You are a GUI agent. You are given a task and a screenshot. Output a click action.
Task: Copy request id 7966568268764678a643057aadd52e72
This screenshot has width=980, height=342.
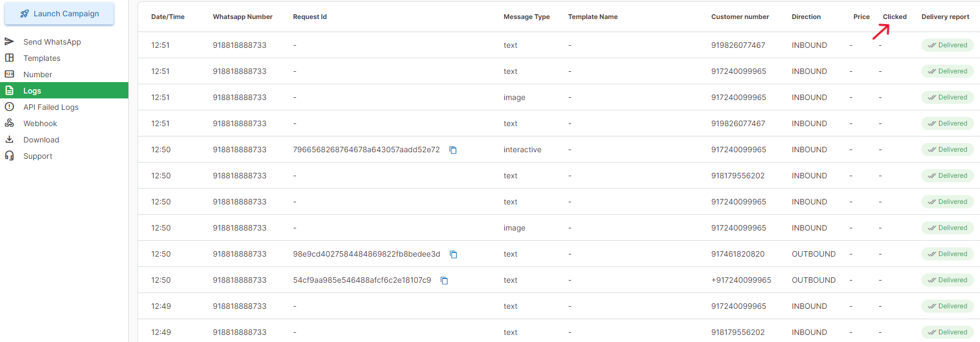[x=453, y=150]
